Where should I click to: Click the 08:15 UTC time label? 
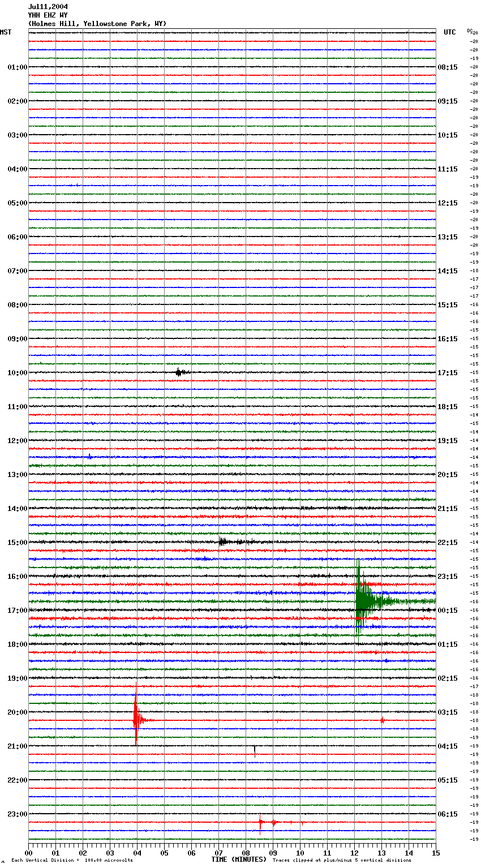448,67
